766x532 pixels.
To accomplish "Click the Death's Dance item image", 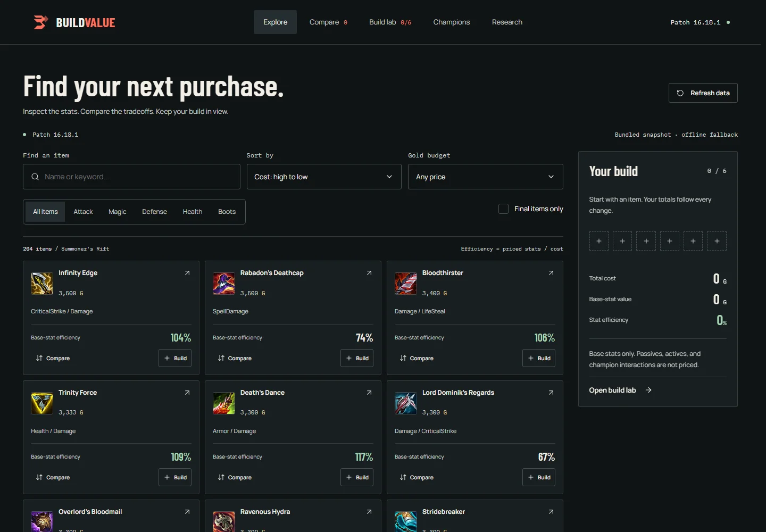I will [x=224, y=403].
